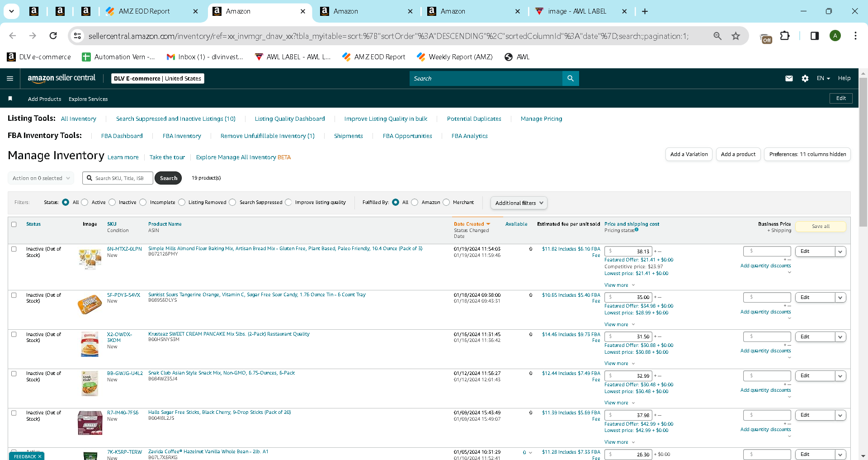The image size is (868, 460).
Task: Select Fulfilled By Merchant radio button
Action: (x=446, y=202)
